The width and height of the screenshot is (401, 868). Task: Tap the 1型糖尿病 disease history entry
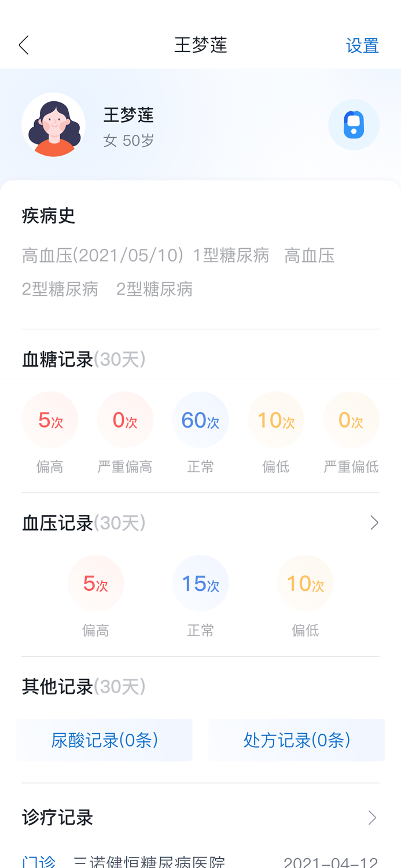pos(230,255)
